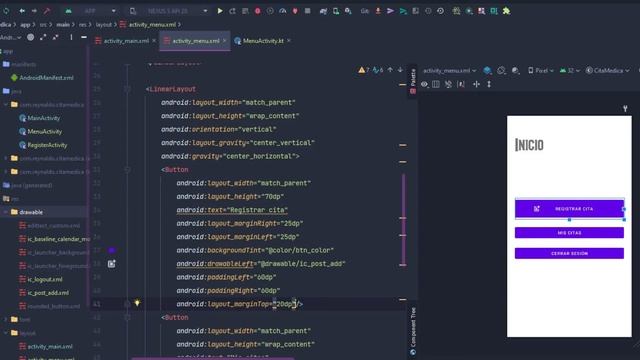Click the pack/expand horizontally icon in design toolbar
Image resolution: width=640 pixels, height=360 pixels.
(x=476, y=84)
